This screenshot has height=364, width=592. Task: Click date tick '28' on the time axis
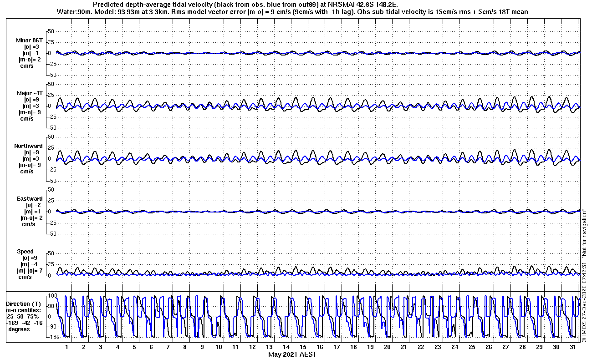522,347
